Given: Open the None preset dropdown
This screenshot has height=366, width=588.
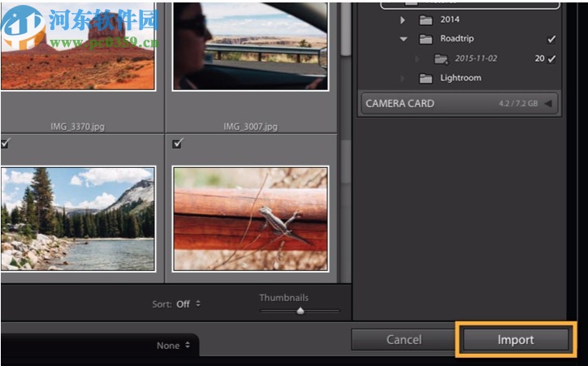Looking at the screenshot, I should point(173,345).
